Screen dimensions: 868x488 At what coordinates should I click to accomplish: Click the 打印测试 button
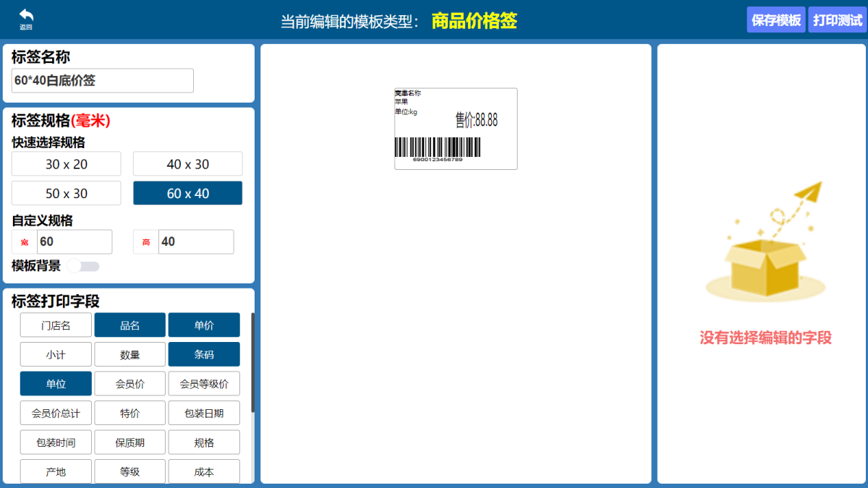(x=837, y=20)
